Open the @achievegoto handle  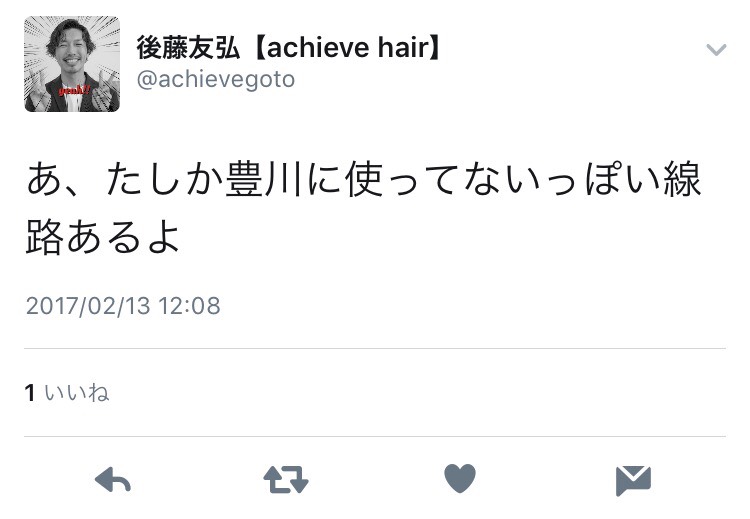216,79
